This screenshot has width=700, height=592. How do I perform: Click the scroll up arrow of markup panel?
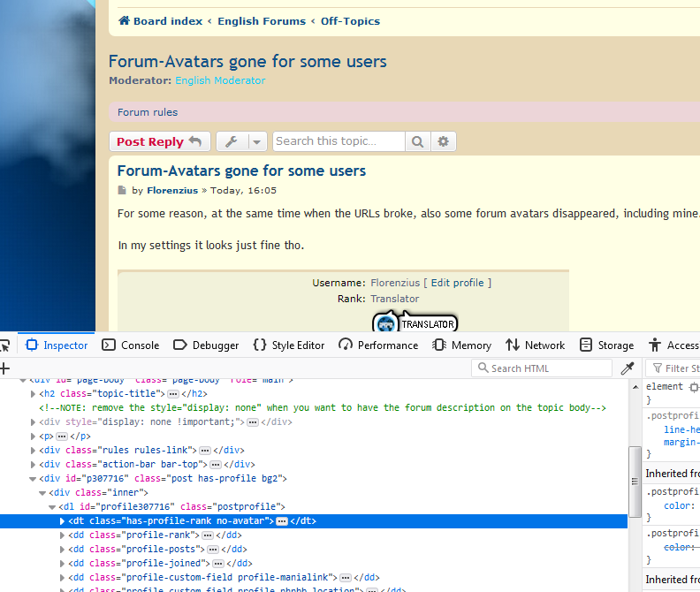pos(635,387)
